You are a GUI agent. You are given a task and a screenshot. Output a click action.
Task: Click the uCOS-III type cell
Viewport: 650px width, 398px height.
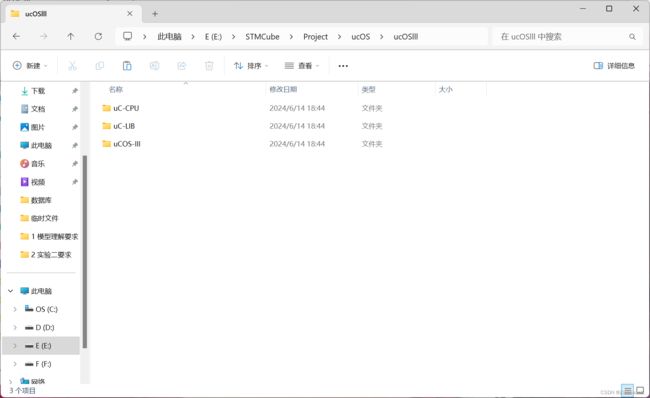tap(372, 144)
